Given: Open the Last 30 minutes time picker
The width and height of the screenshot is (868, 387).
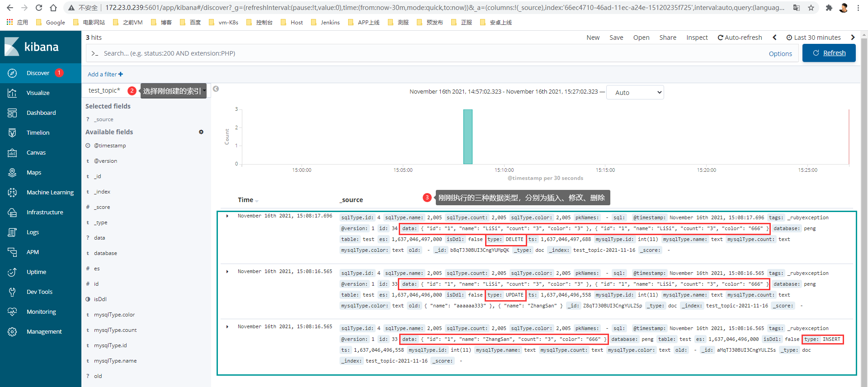Looking at the screenshot, I should pos(814,38).
